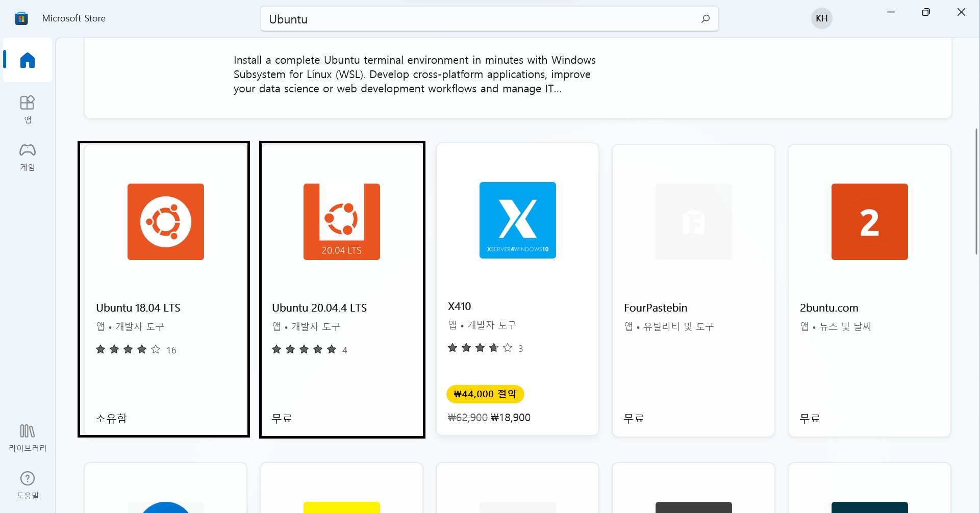Open the yellow icon app card below
The width and height of the screenshot is (980, 513).
click(342, 488)
